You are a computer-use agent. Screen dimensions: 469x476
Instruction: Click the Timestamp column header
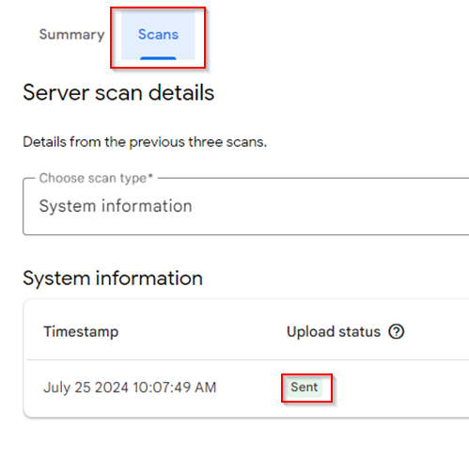tap(81, 331)
